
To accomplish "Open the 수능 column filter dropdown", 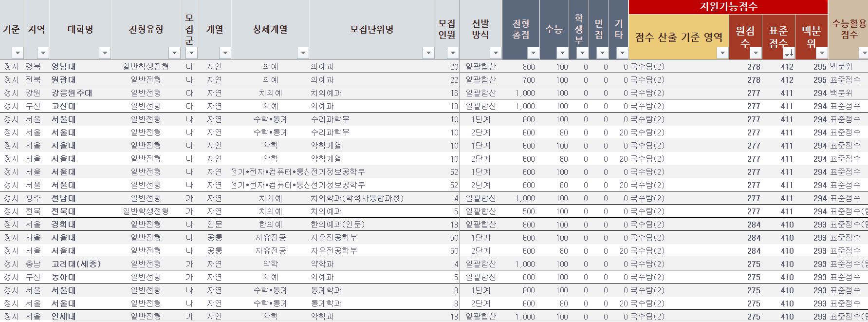I will pyautogui.click(x=562, y=53).
